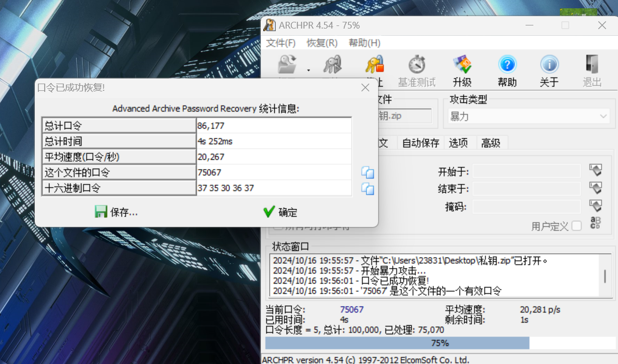Click the 这个文件的口令 row label
Image resolution: width=618 pixels, height=364 pixels.
[x=119, y=172]
